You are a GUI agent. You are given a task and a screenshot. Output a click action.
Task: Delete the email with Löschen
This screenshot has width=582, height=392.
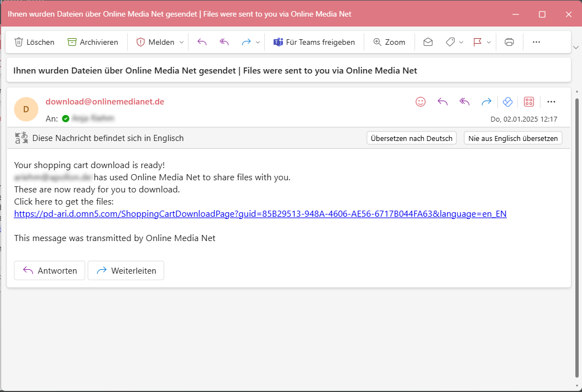(34, 41)
